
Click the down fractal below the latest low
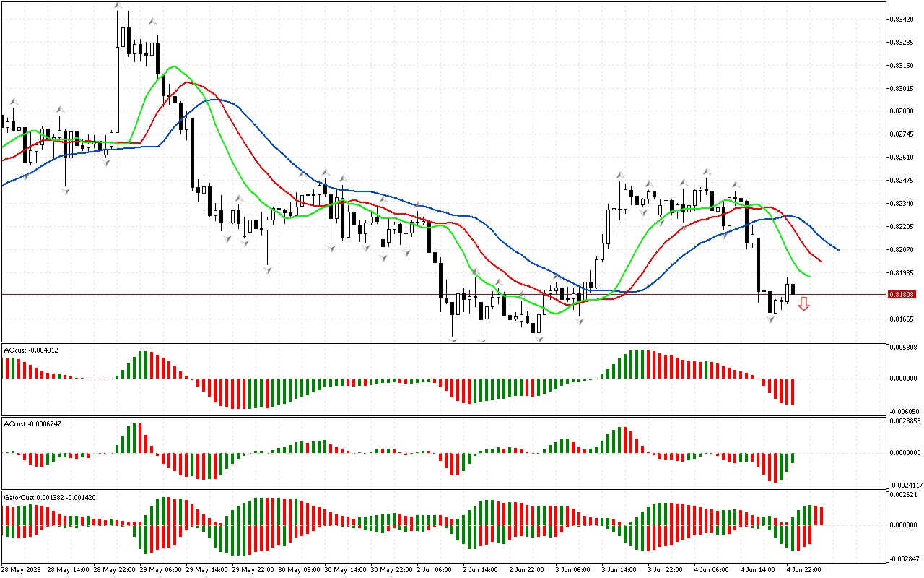[770, 319]
